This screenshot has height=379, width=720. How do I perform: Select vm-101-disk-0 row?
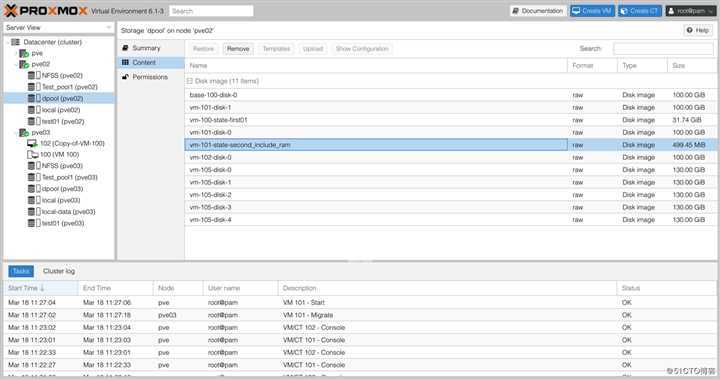pos(450,132)
